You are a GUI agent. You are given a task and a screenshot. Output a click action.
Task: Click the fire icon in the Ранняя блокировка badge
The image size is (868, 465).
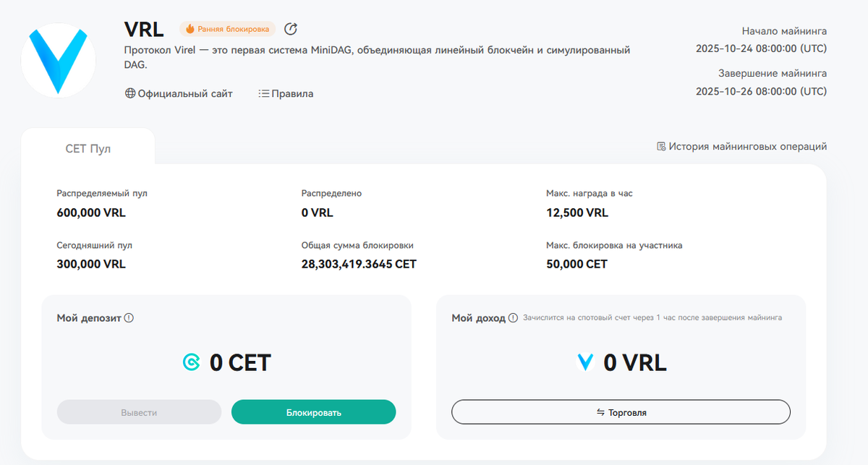[x=190, y=29]
